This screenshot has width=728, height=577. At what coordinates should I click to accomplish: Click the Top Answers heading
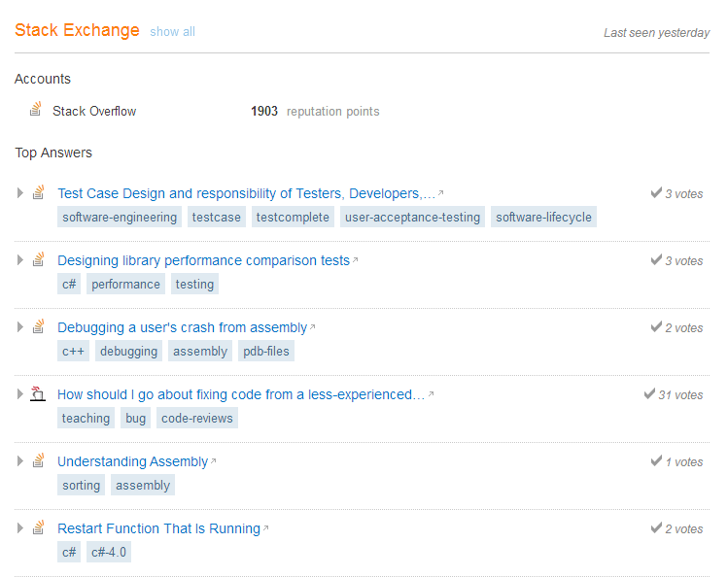53,153
